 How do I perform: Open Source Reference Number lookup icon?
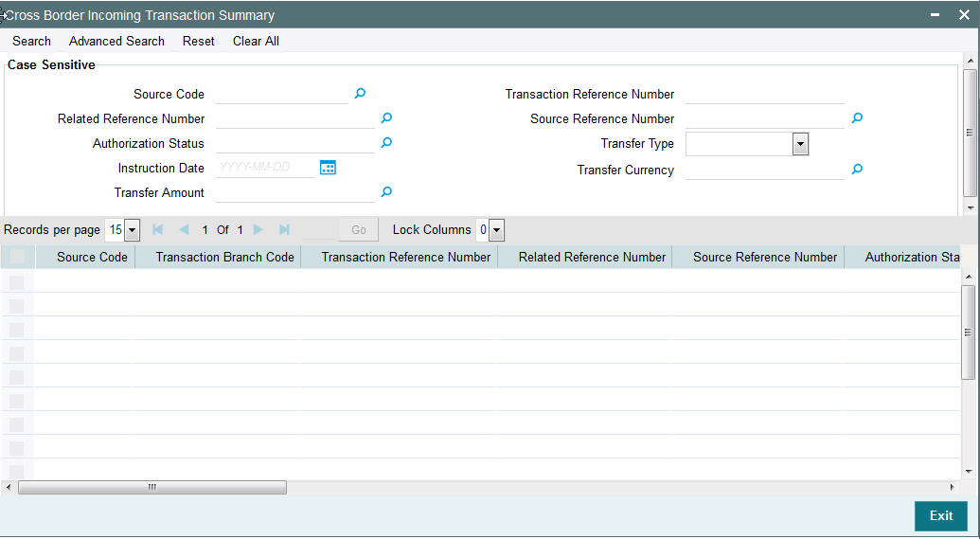[858, 118]
